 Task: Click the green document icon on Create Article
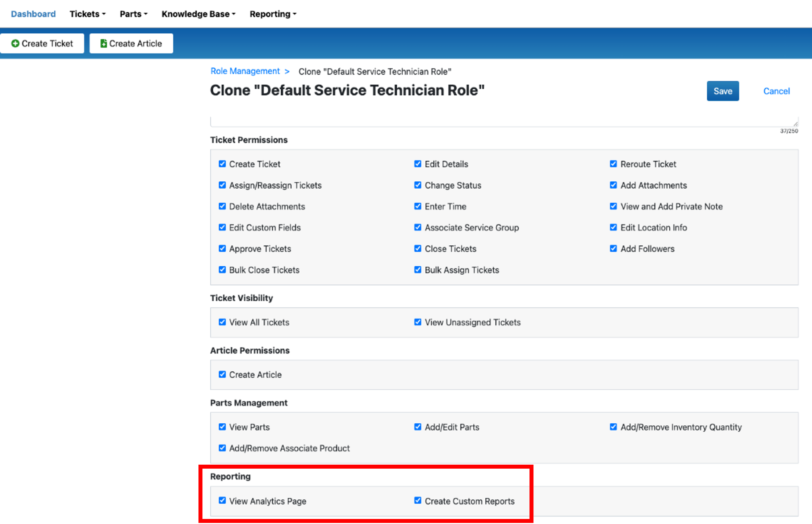coord(104,43)
